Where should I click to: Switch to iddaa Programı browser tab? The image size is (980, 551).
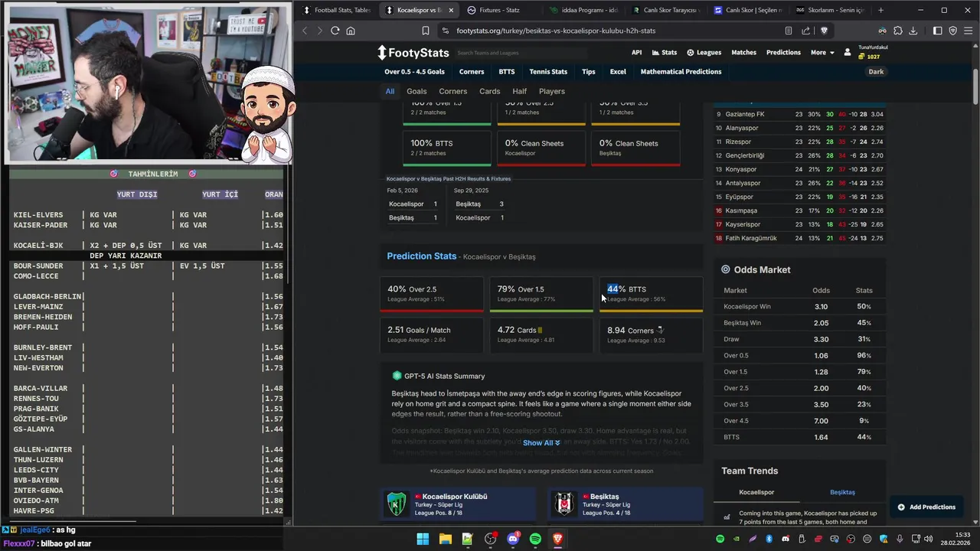[x=582, y=10]
